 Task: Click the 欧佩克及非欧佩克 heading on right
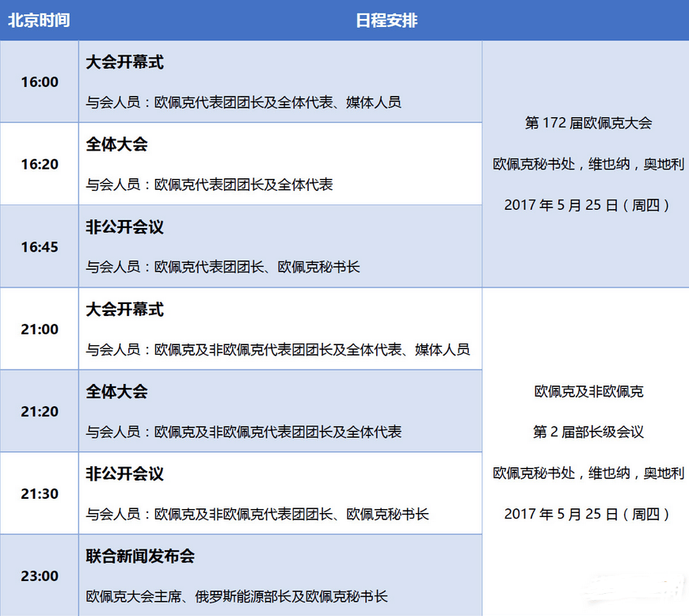point(588,391)
